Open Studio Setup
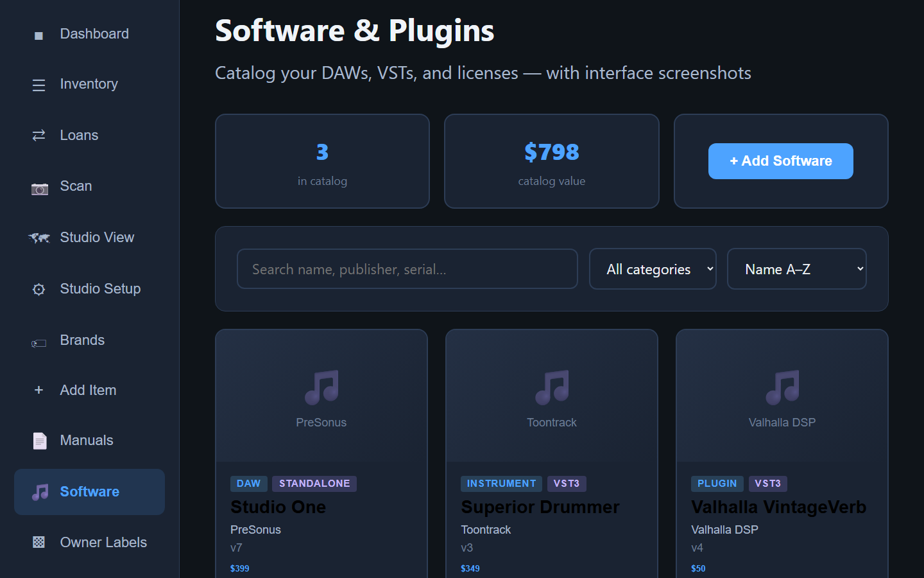Screen dimensions: 924x578 pyautogui.click(x=89, y=288)
